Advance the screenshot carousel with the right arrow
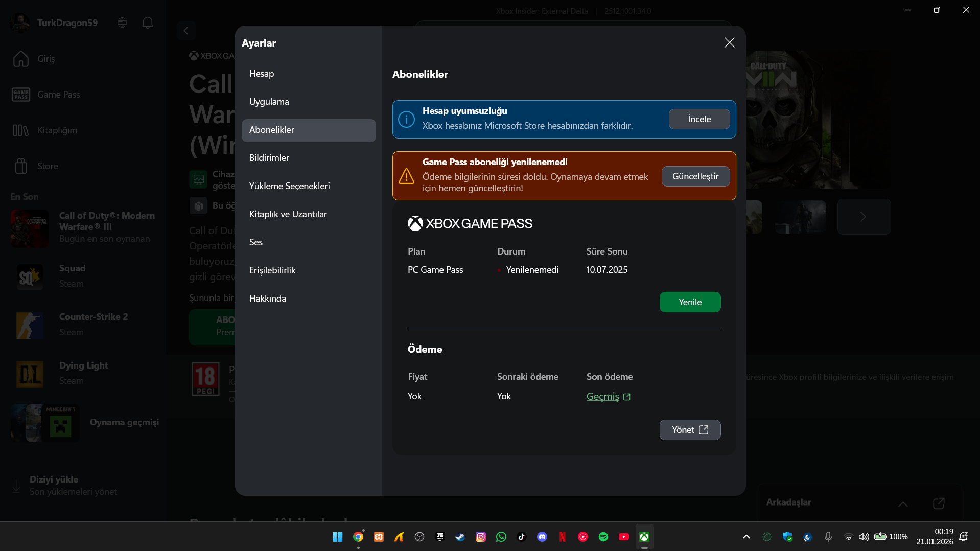This screenshot has width=980, height=551. 864,217
